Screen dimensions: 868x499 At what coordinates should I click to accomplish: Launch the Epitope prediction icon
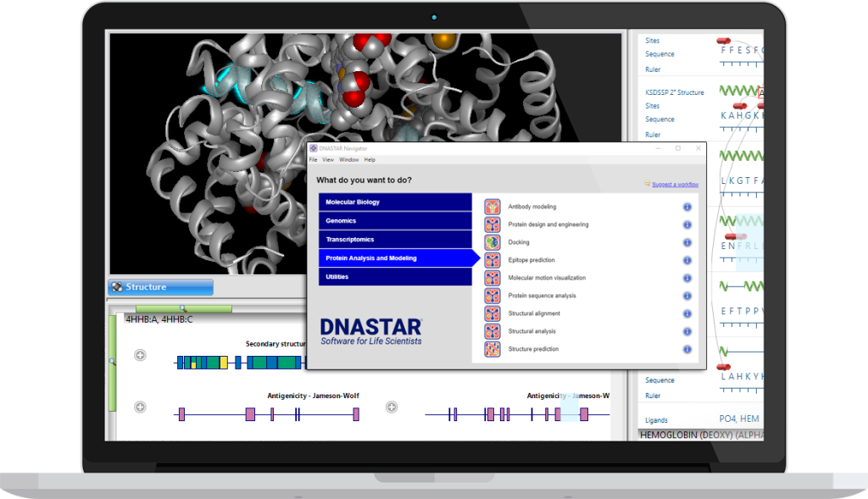492,260
